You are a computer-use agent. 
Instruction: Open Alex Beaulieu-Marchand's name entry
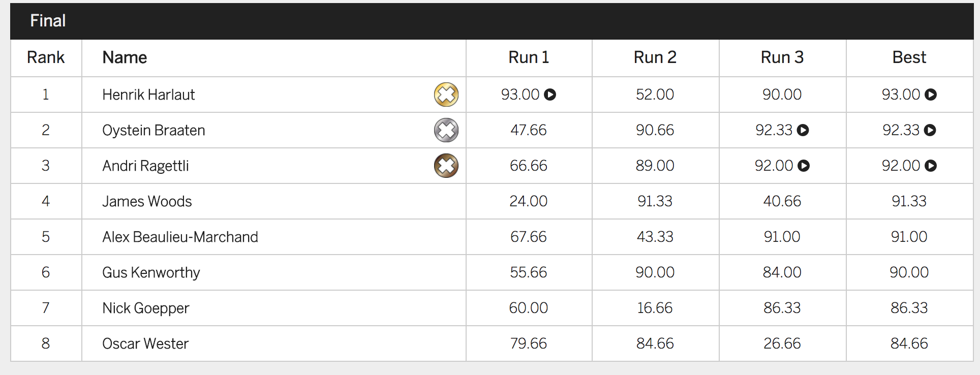click(180, 237)
